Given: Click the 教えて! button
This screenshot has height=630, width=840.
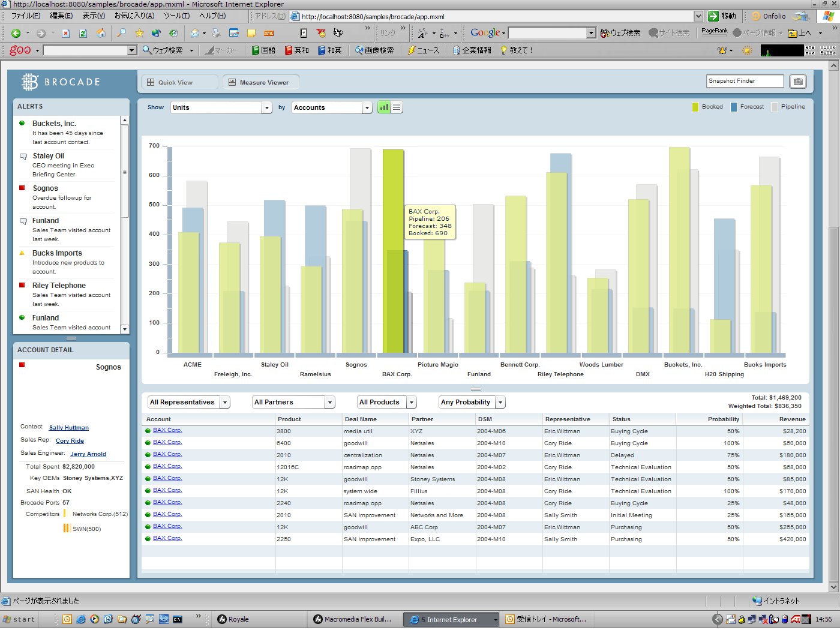Looking at the screenshot, I should [x=517, y=50].
